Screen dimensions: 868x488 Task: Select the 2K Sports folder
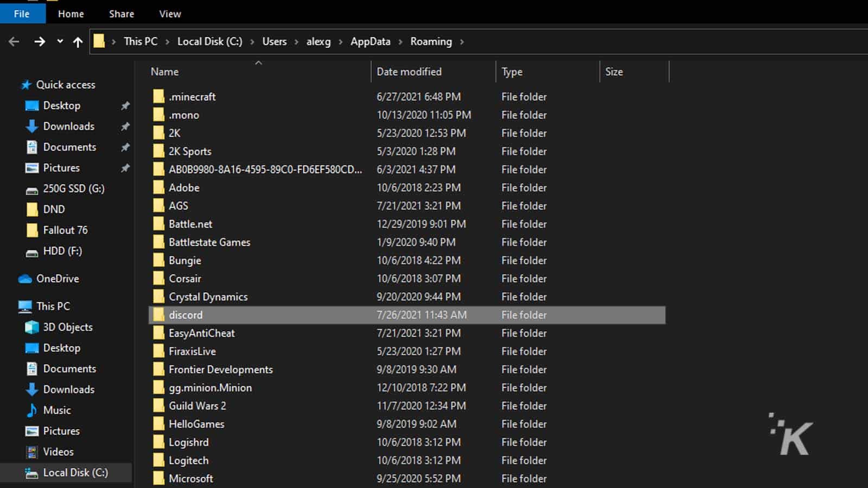190,151
